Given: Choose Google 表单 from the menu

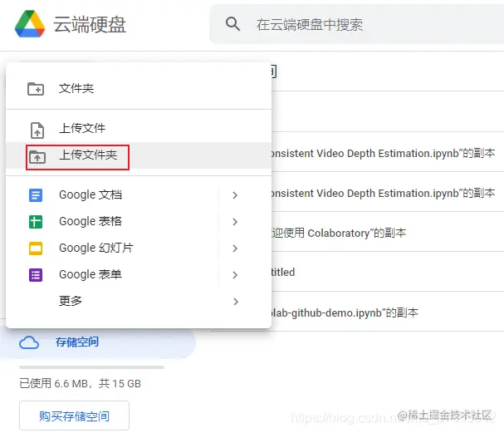Looking at the screenshot, I should click(x=139, y=275).
